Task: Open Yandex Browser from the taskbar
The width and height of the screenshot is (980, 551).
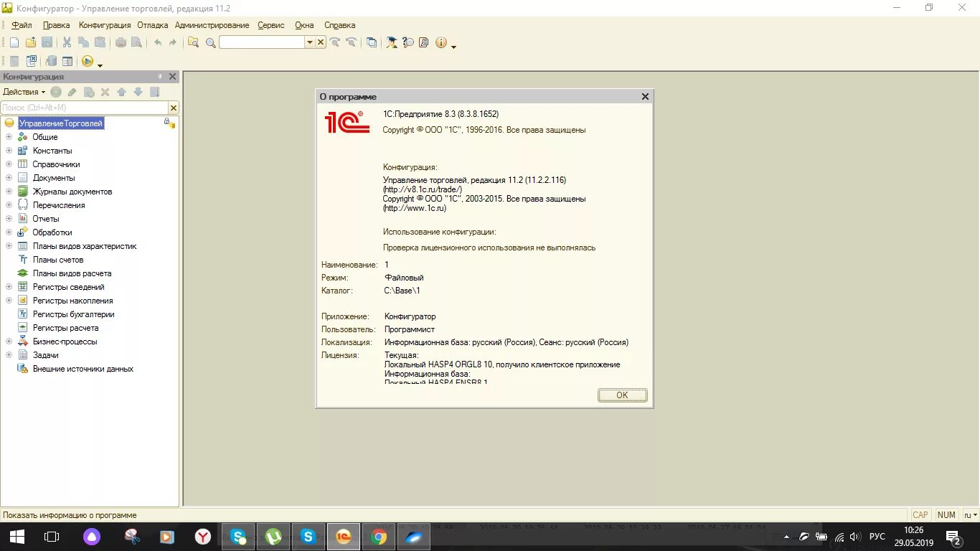Action: pyautogui.click(x=203, y=536)
